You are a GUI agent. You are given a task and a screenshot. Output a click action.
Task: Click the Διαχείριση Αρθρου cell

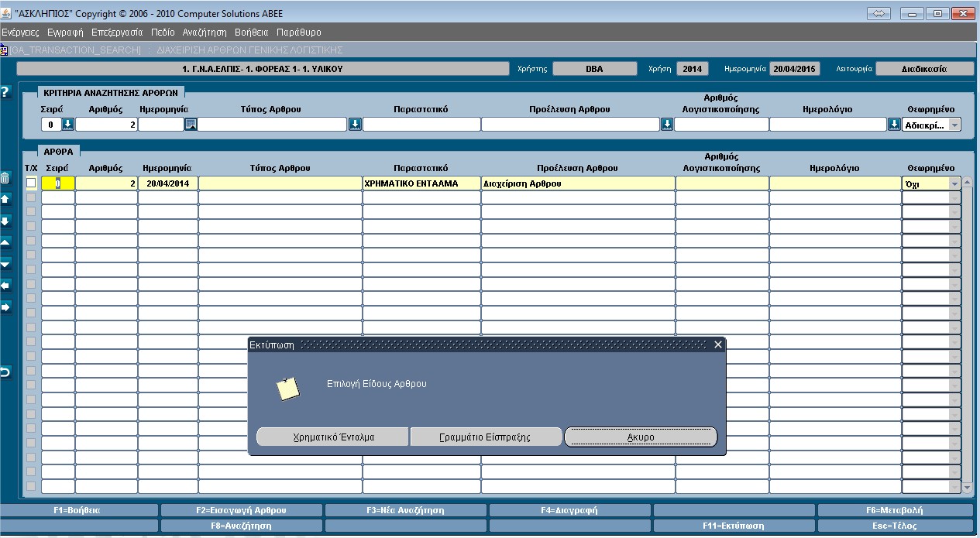578,183
